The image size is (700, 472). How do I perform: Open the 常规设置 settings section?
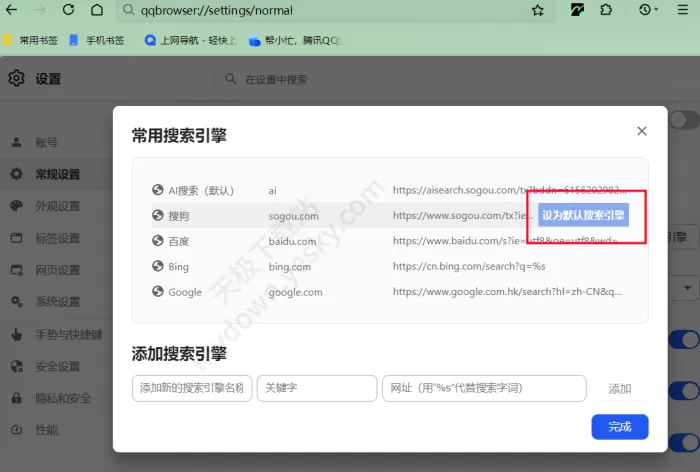tap(56, 174)
